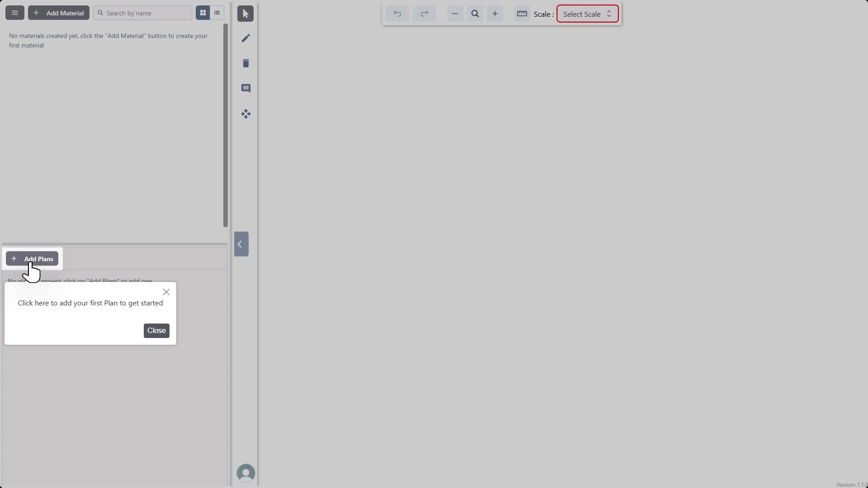Click the ruler scale measure icon
868x488 pixels.
[522, 14]
